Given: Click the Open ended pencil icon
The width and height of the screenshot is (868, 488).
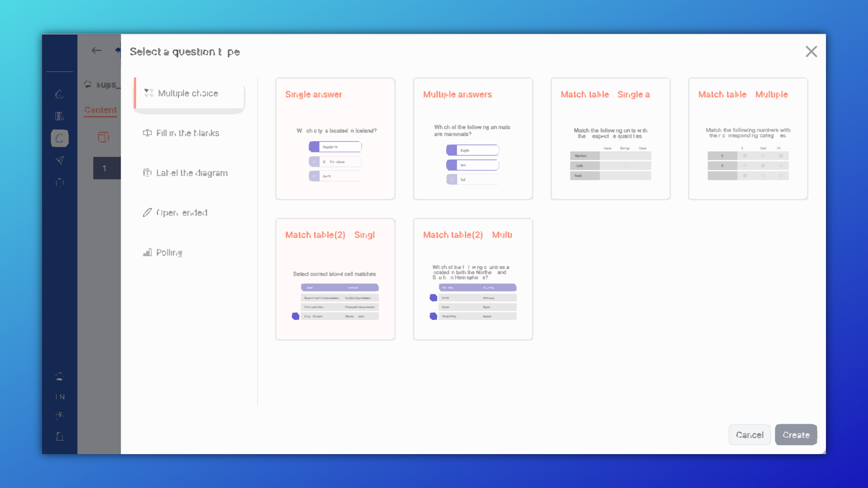Looking at the screenshot, I should click(147, 212).
